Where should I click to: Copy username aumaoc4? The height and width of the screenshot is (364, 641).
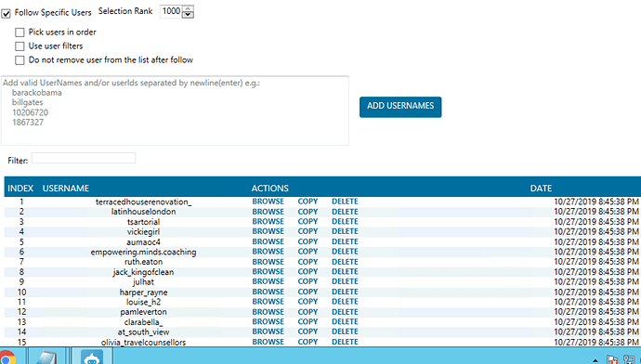coord(307,241)
